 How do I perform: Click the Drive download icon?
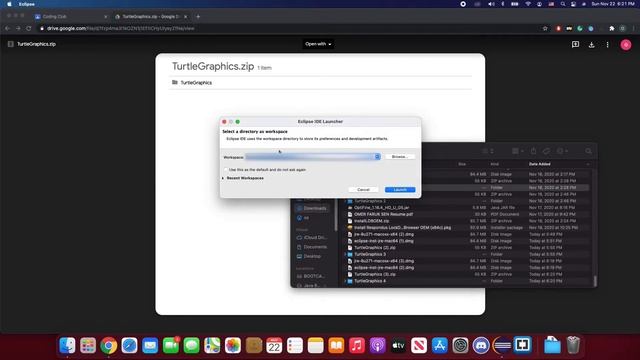(591, 44)
